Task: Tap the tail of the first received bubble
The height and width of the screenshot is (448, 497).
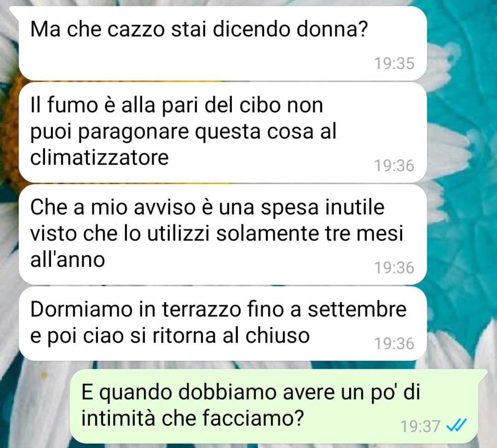Action: (x=15, y=11)
